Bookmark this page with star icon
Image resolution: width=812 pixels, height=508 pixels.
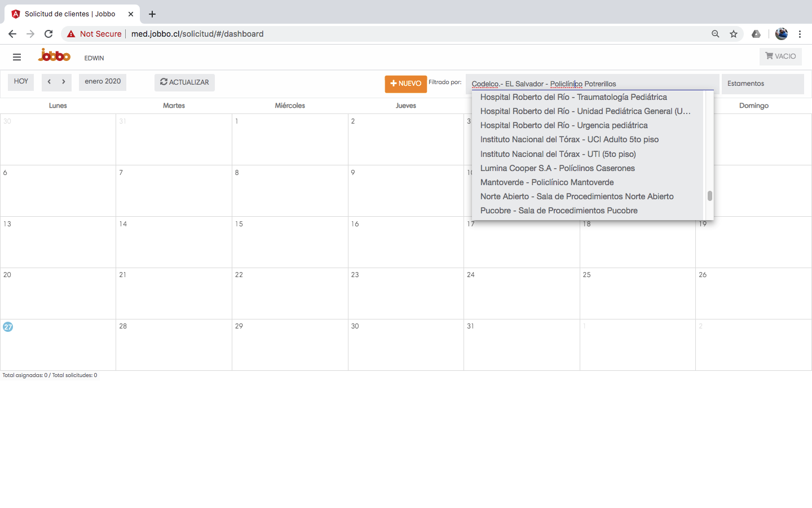point(734,34)
